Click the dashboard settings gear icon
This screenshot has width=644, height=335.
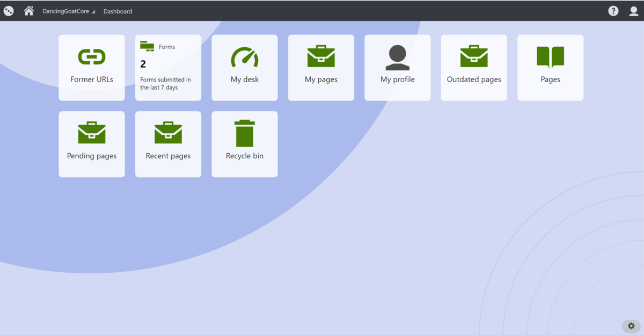[631, 326]
